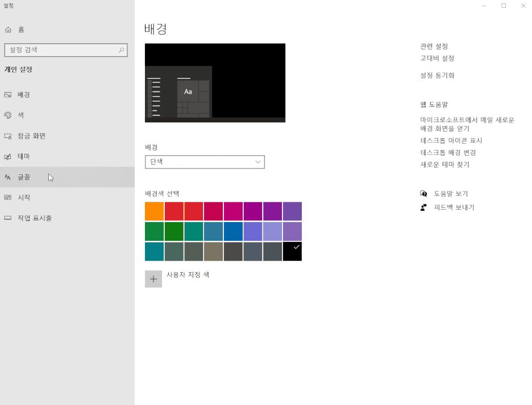Viewport: 532px width, 405px height.
Task: Select the black swatch with checkmark
Action: click(x=293, y=251)
